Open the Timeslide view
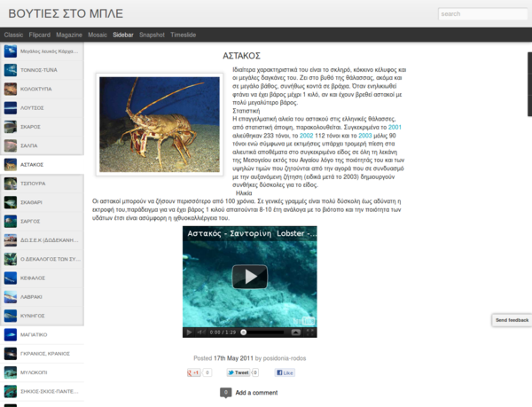 (x=184, y=34)
